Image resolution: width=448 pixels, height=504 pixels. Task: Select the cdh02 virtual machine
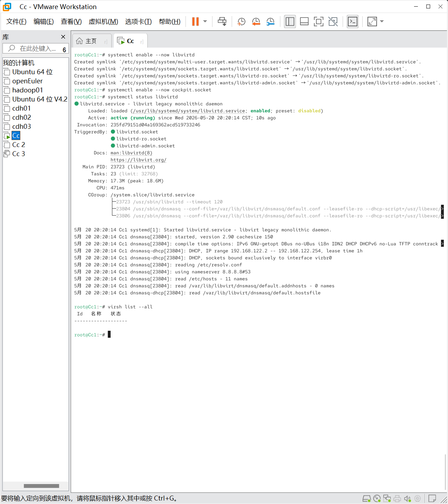[x=21, y=117]
